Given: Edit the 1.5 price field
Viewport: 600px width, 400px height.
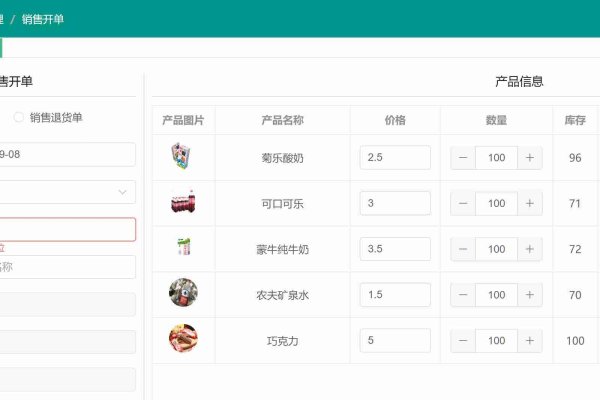Looking at the screenshot, I should 395,295.
